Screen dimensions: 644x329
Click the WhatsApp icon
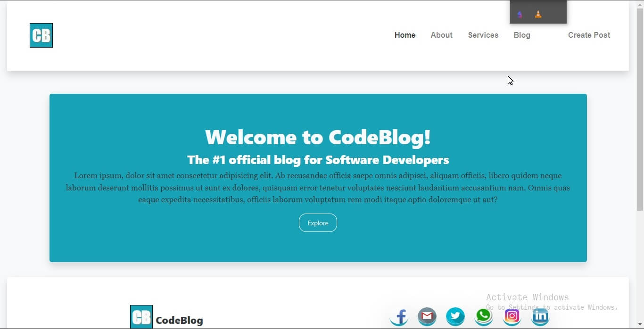point(484,316)
